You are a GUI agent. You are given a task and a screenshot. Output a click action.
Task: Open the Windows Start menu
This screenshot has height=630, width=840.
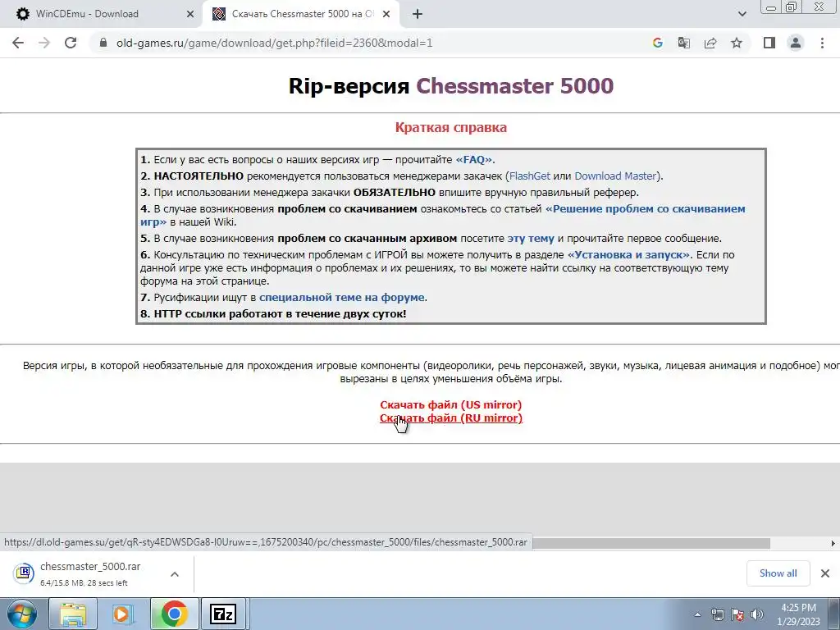point(21,614)
